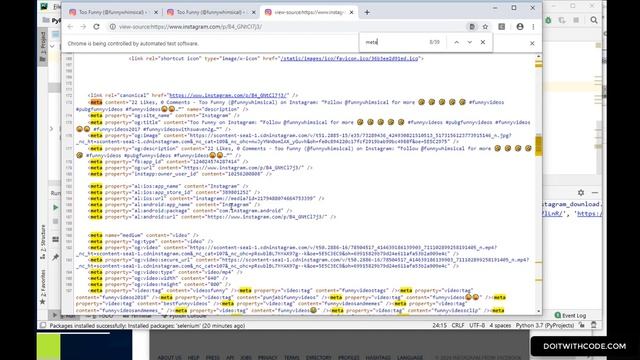Image resolution: width=640 pixels, height=360 pixels.
Task: Click the page icon inside the address bar
Action: 472,27
